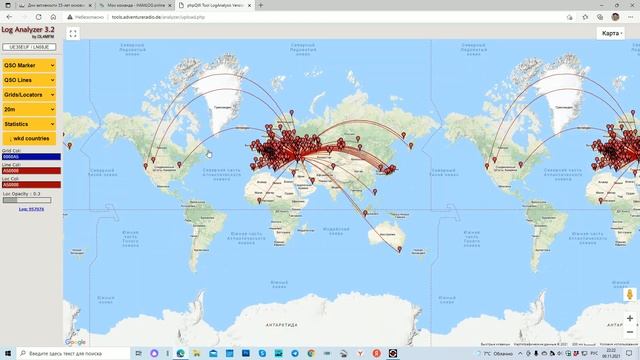This screenshot has height=360, width=640.
Task: Open the taskbar clock and date
Action: coord(611,353)
